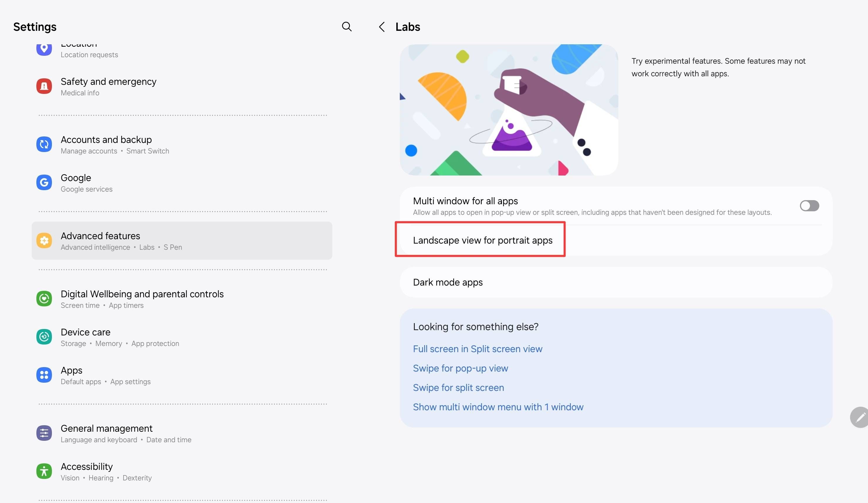
Task: Click the General management sliders icon
Action: point(44,433)
